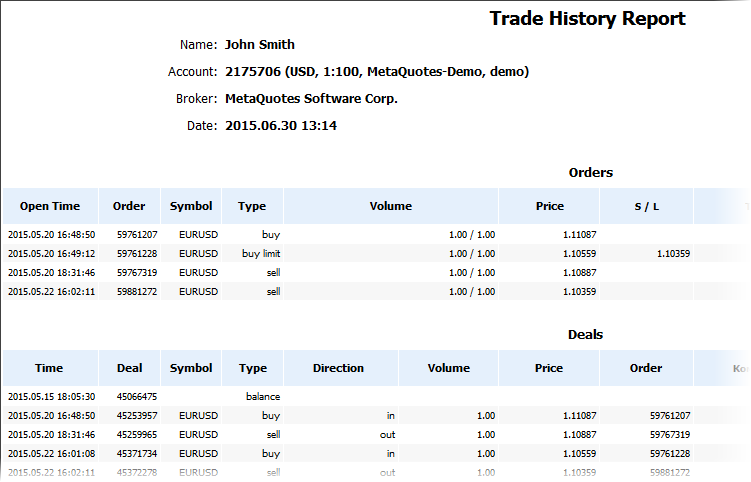Viewport: 751px width, 482px height.
Task: Click open time 2015.05.20 16:49:12
Action: 51,254
